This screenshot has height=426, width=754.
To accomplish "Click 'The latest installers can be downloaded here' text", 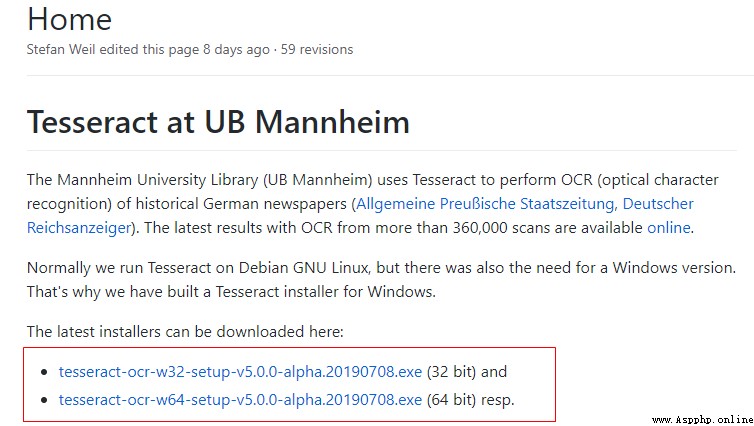I will click(x=185, y=332).
